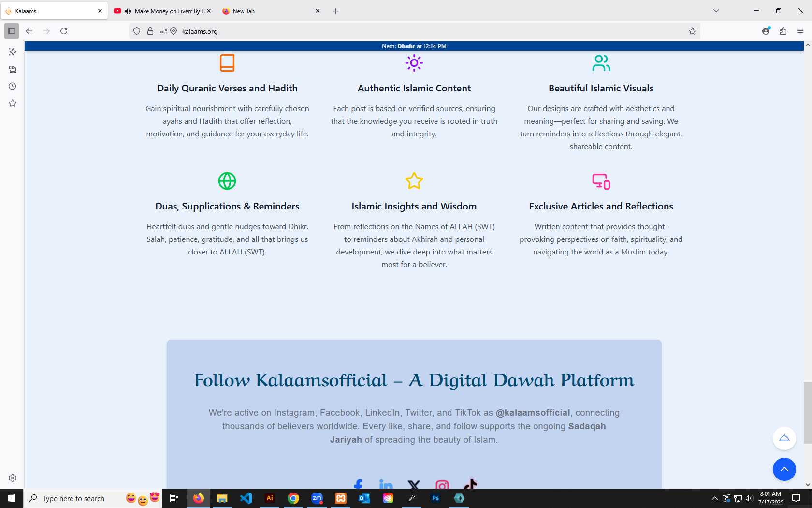The width and height of the screenshot is (812, 508).
Task: Open the volume control in tray
Action: [749, 498]
